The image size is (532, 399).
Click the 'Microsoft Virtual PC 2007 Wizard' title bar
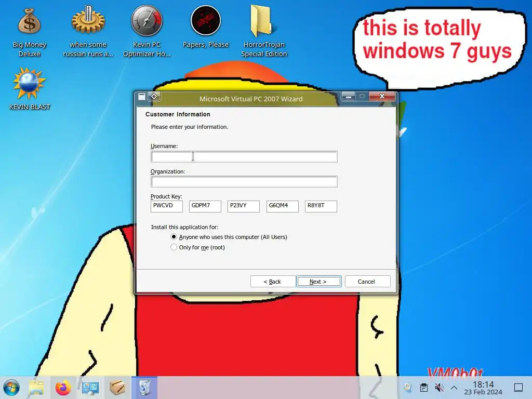(x=251, y=99)
